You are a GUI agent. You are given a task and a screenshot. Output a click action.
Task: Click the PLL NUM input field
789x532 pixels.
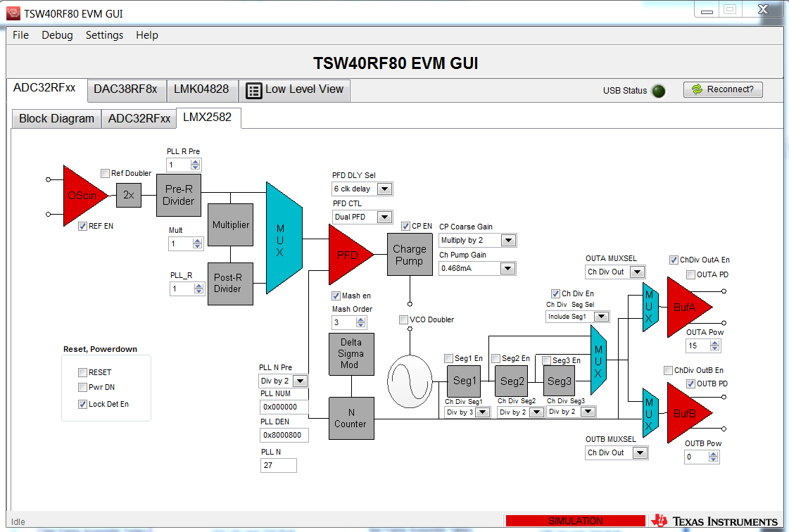pyautogui.click(x=284, y=407)
